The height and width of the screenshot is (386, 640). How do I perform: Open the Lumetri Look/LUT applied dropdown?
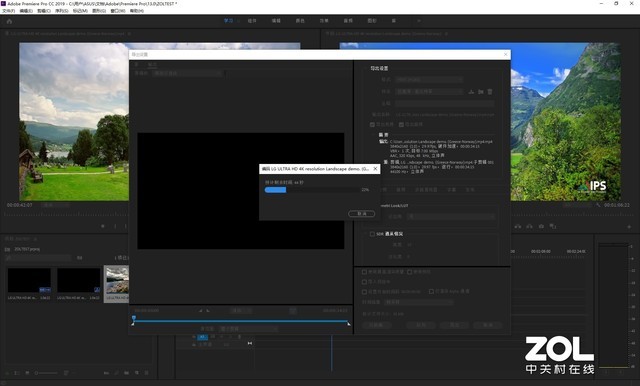tap(452, 216)
